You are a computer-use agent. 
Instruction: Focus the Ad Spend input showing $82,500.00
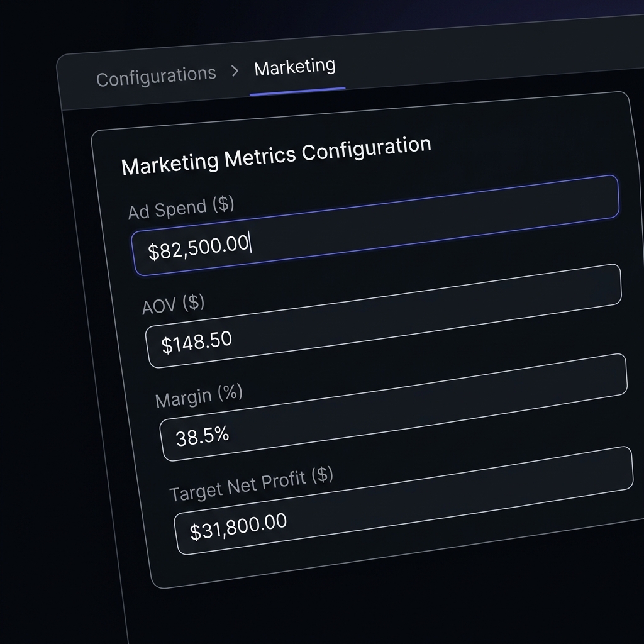point(375,226)
